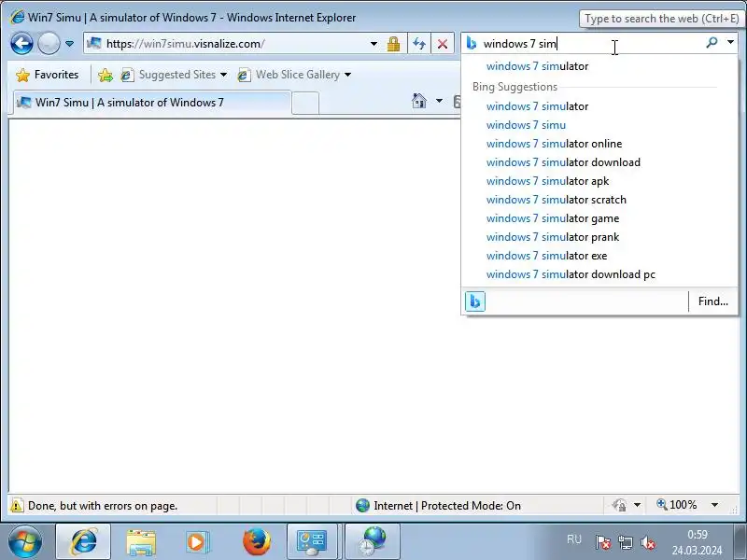Click the Forward navigation button
Screen dimensions: 747x560
pos(49,44)
